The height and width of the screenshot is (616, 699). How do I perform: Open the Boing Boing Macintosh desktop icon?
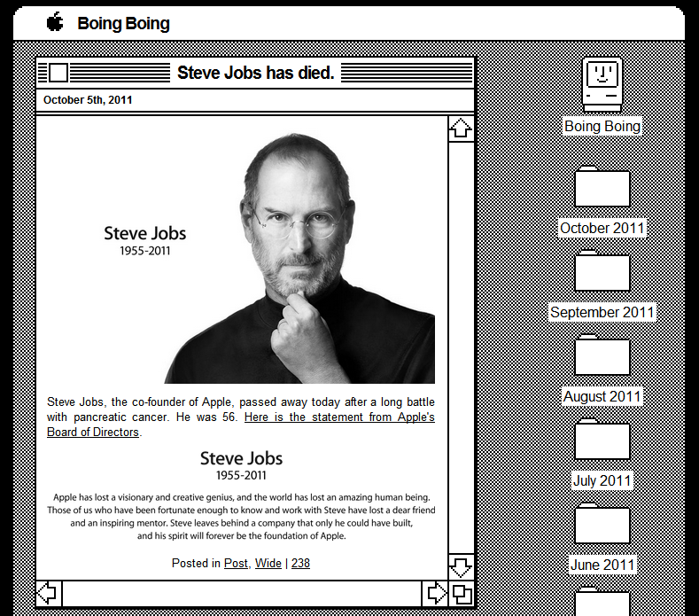coord(602,84)
